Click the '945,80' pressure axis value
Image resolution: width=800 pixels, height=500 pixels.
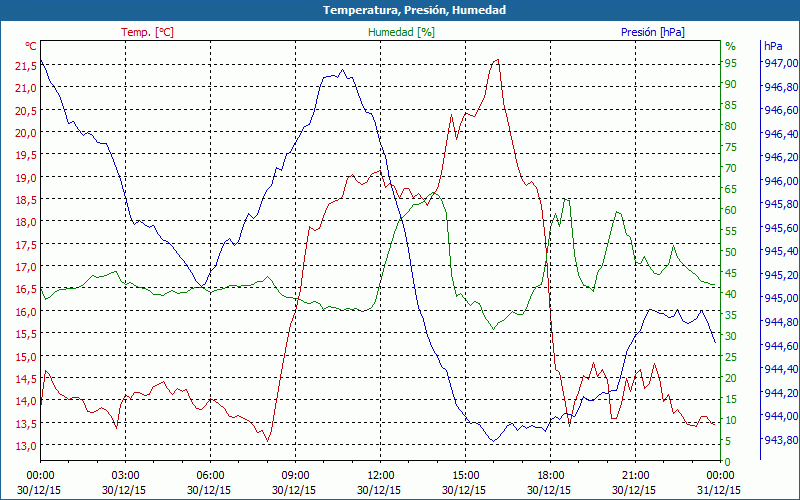(780, 204)
